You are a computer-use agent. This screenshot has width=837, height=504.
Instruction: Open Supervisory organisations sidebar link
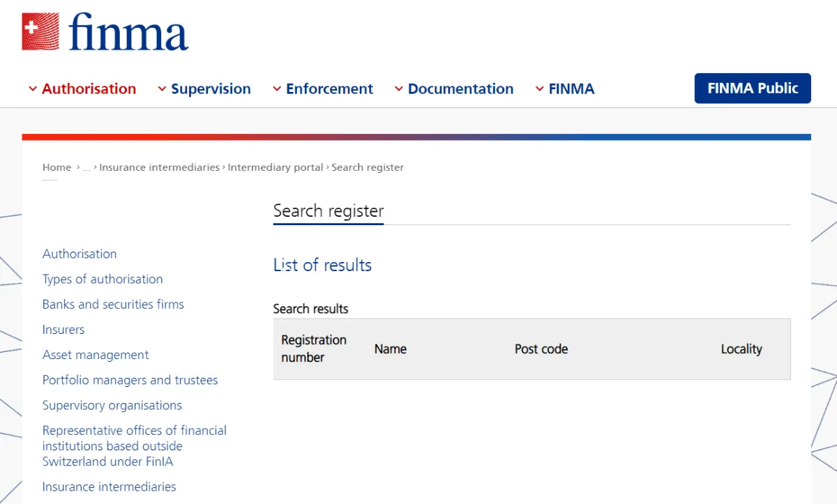pyautogui.click(x=112, y=405)
